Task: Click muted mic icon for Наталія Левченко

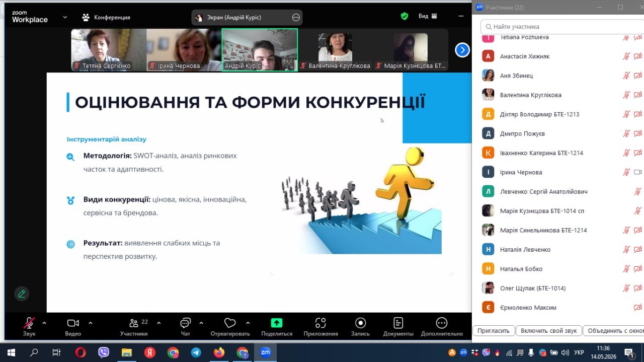Action: pos(626,249)
